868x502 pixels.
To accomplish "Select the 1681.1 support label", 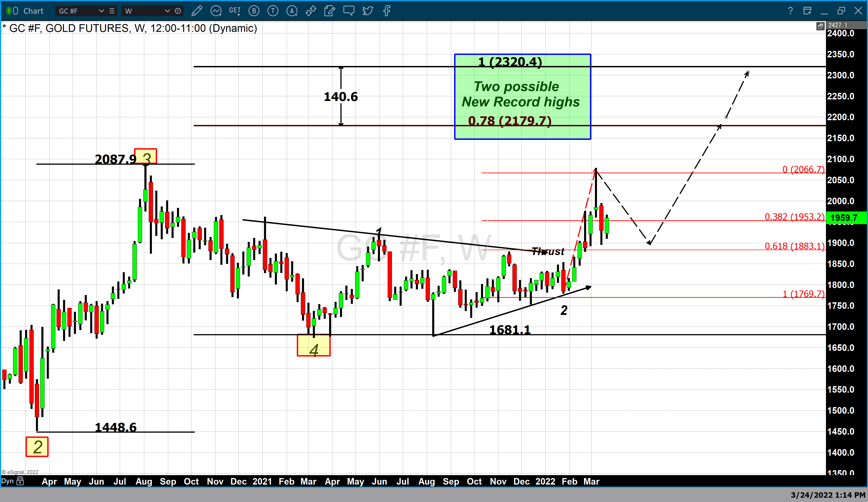I will (x=510, y=330).
